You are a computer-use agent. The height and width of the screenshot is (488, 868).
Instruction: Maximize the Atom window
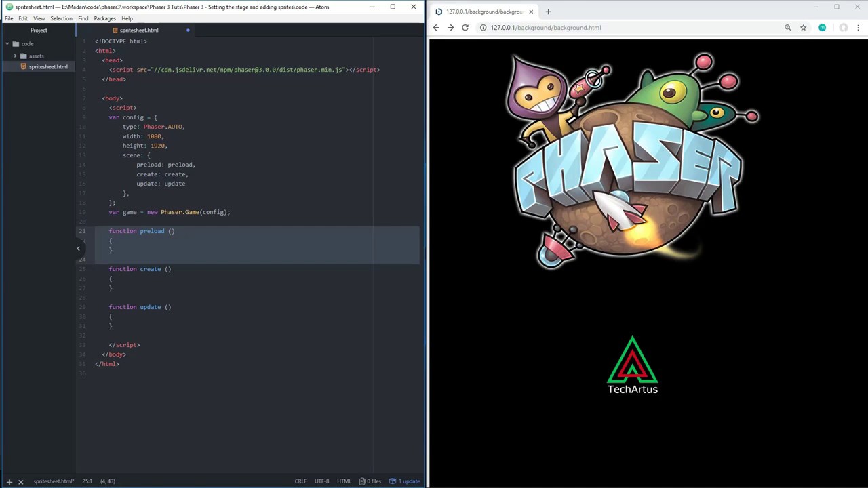point(393,7)
